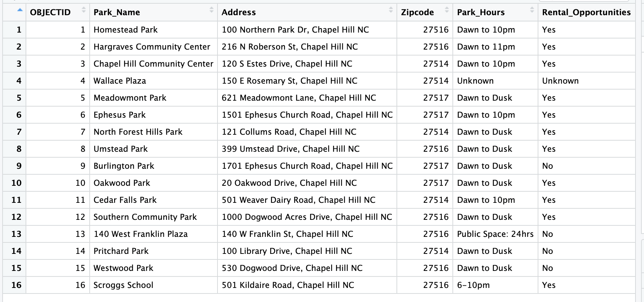Select the Homestead Park name cell

tap(126, 30)
